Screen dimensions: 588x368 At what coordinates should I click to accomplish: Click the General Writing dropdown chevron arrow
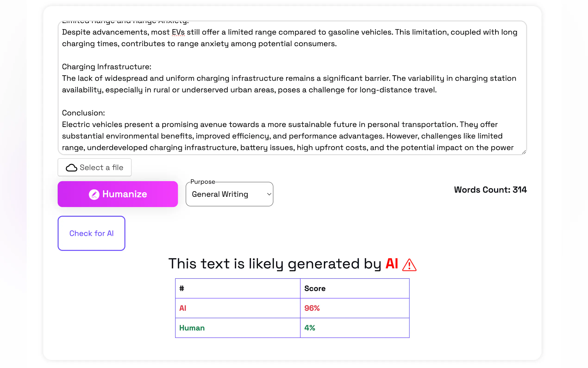coord(269,194)
